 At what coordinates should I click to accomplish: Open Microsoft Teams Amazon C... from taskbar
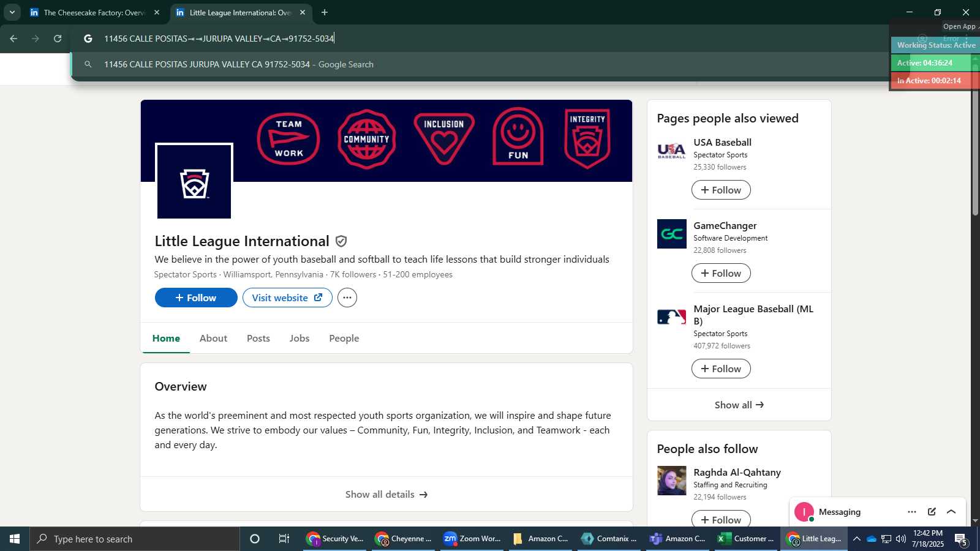coord(679,539)
